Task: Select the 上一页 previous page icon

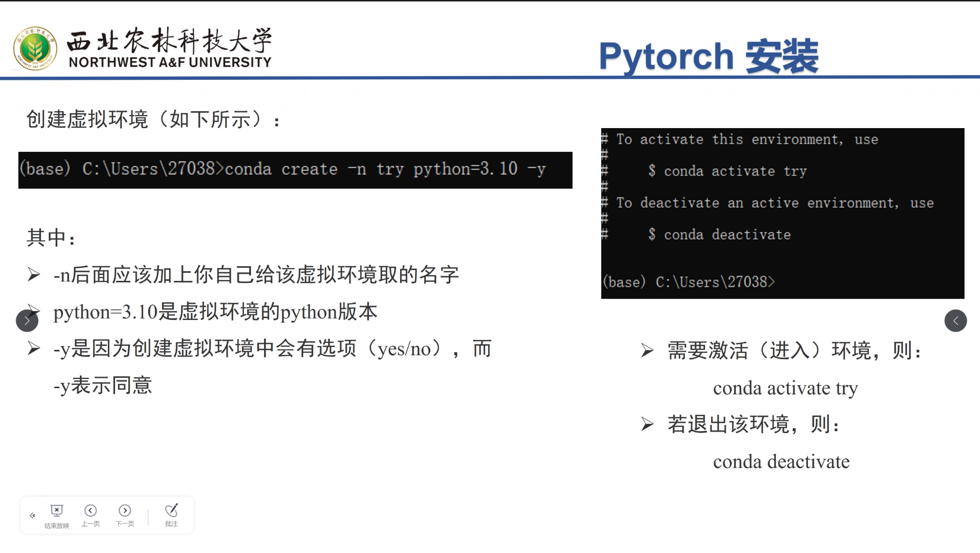Action: pyautogui.click(x=90, y=510)
